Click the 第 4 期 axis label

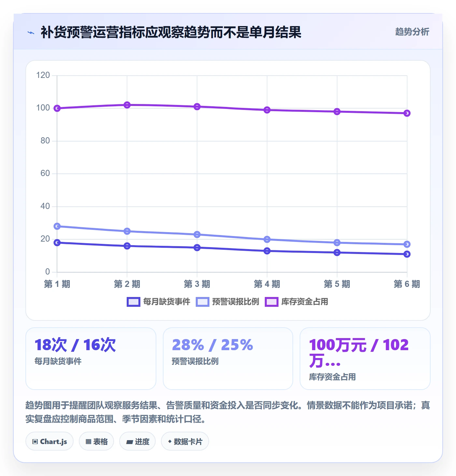point(267,284)
